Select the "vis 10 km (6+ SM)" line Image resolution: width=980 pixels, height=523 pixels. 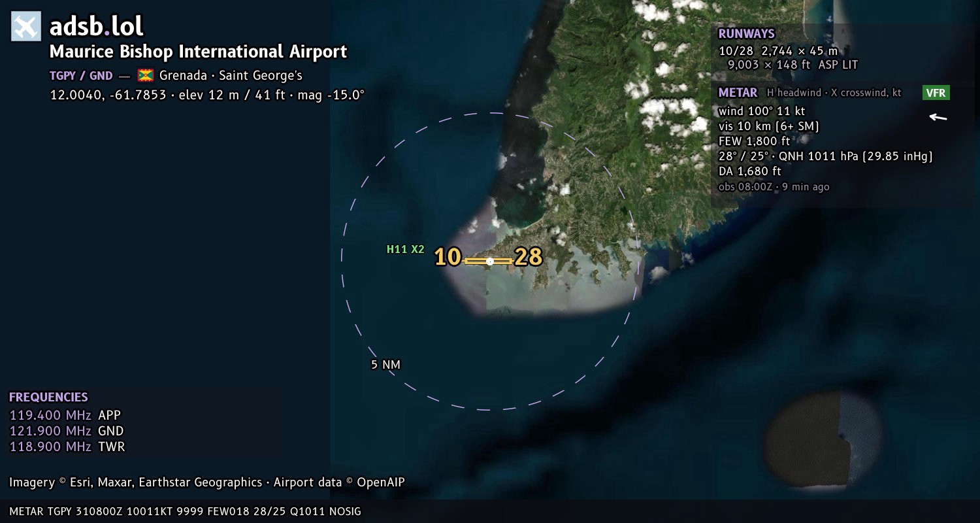[769, 126]
